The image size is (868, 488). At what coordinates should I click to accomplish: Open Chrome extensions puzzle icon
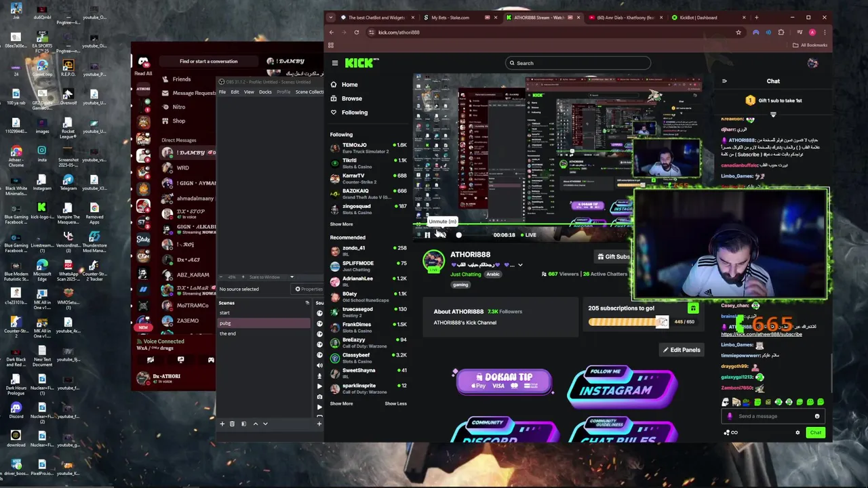coord(781,33)
